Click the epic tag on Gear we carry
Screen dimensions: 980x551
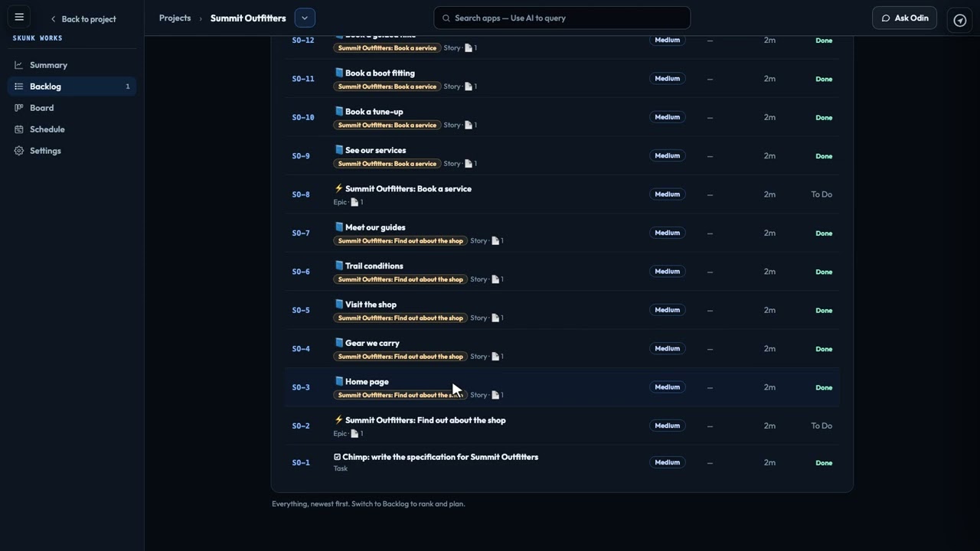point(400,357)
